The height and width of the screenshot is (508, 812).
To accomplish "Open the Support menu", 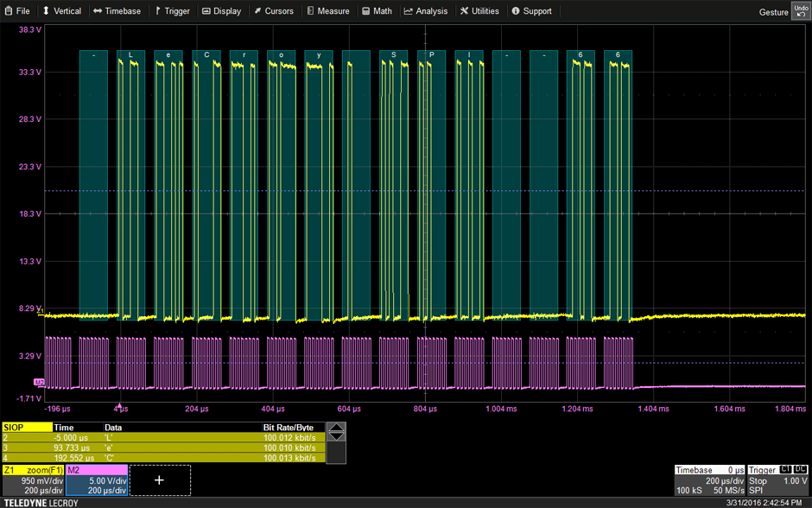I will 532,11.
